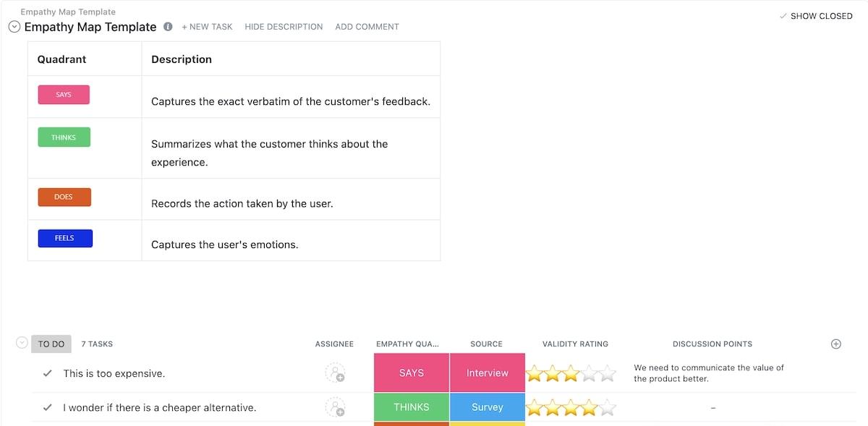Click the + New Task button
The height and width of the screenshot is (426, 868).
click(207, 27)
